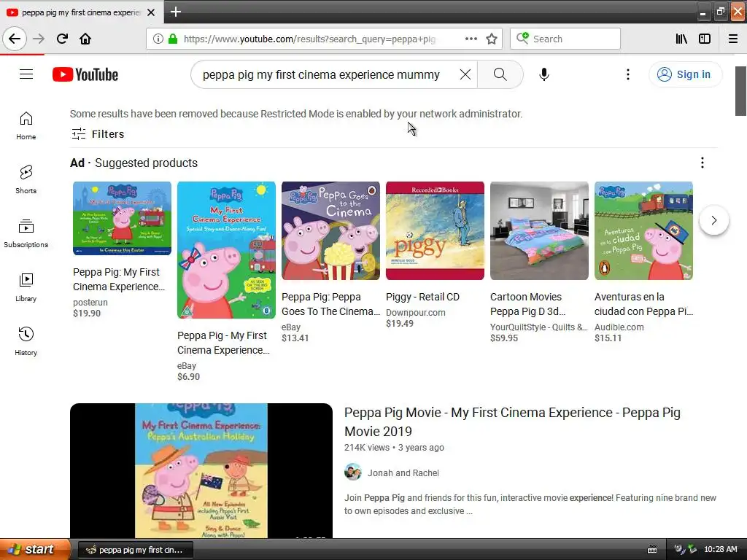Open the Firefox application menu
This screenshot has width=747, height=560.
click(733, 39)
